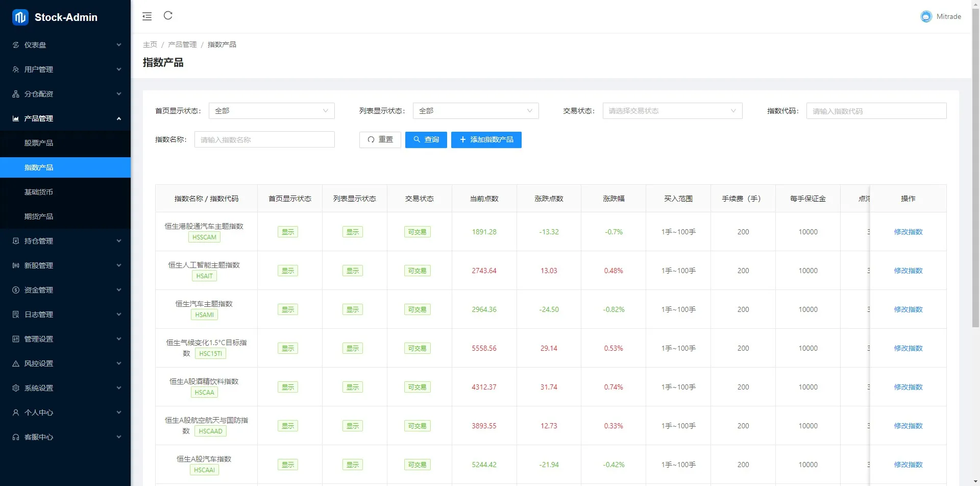Click the user management icon beside 用户管理
The height and width of the screenshot is (486, 980).
(16, 69)
